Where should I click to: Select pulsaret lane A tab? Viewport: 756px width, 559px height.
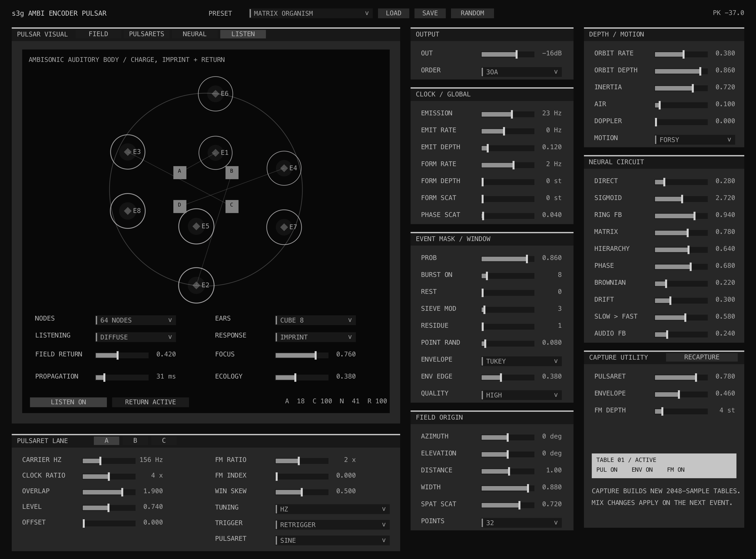pyautogui.click(x=106, y=441)
